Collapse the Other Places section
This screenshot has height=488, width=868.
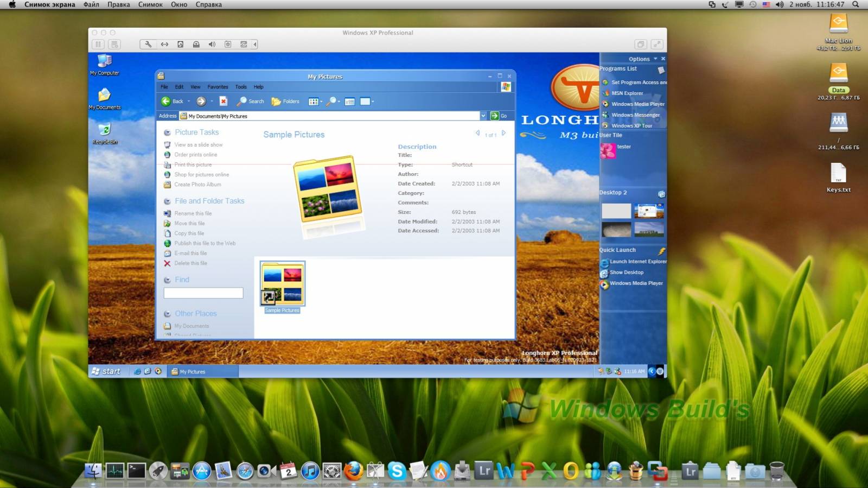[167, 314]
